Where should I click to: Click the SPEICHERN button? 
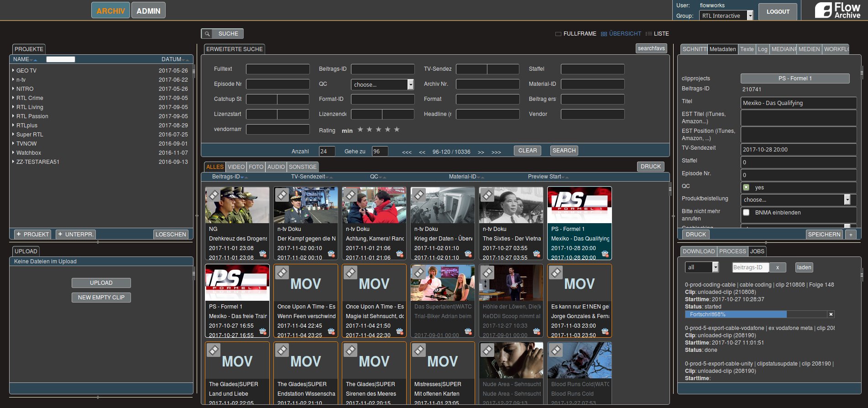[x=824, y=235]
